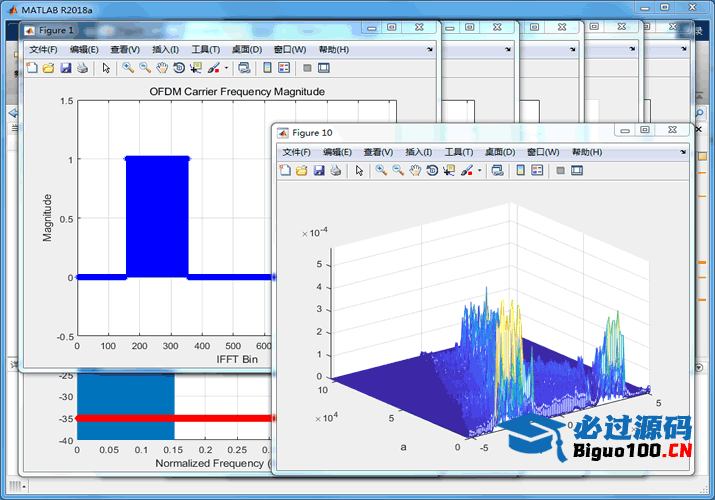Click Insert Legend icon in Figure 10 toolbar
This screenshot has height=500, width=715.
[537, 170]
